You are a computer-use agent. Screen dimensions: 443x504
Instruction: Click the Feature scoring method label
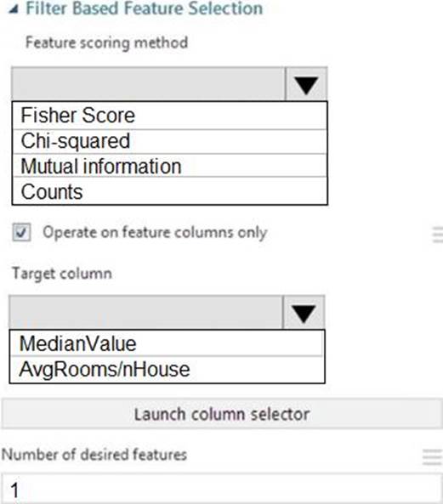click(x=107, y=42)
